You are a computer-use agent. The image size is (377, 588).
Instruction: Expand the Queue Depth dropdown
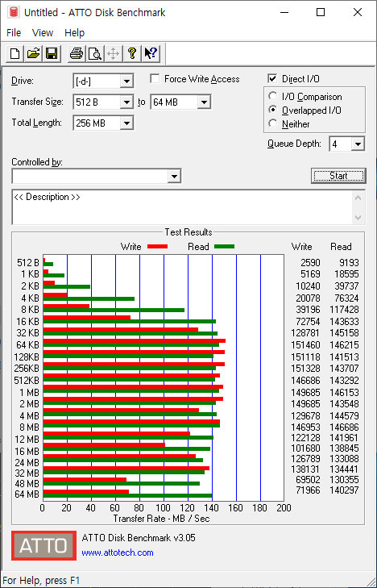(x=358, y=144)
